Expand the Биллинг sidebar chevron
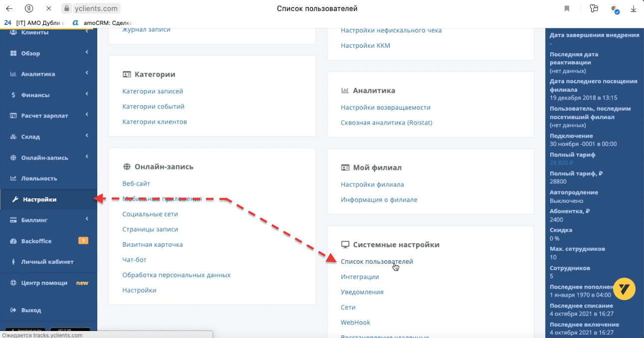Viewport: 644px width, 338px height. (87, 218)
